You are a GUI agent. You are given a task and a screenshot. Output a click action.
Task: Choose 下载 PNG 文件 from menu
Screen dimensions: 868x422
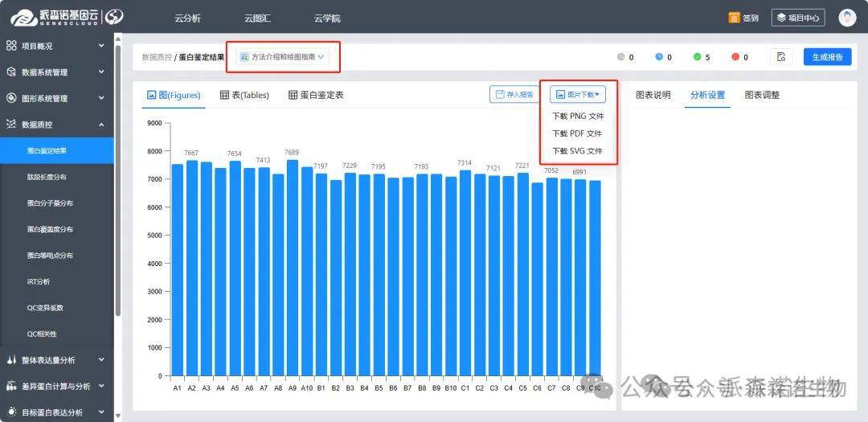(578, 117)
